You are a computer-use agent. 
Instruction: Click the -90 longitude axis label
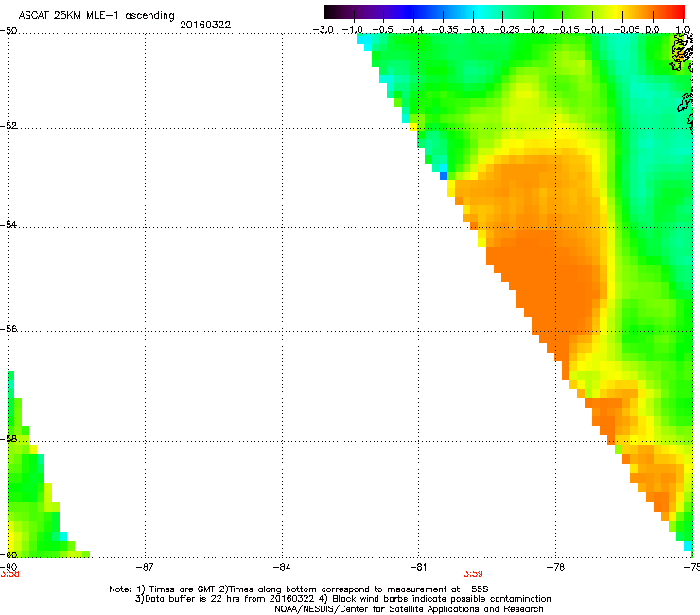point(9,567)
